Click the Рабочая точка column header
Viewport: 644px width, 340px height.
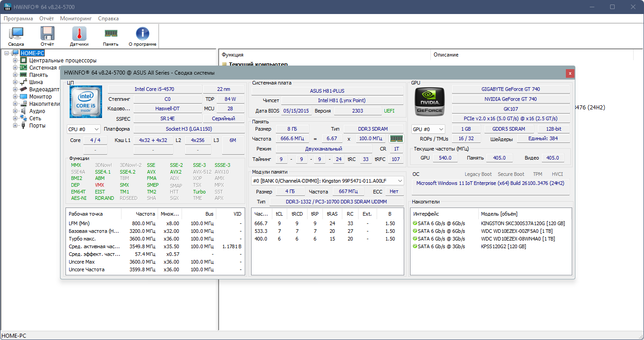tap(94, 214)
